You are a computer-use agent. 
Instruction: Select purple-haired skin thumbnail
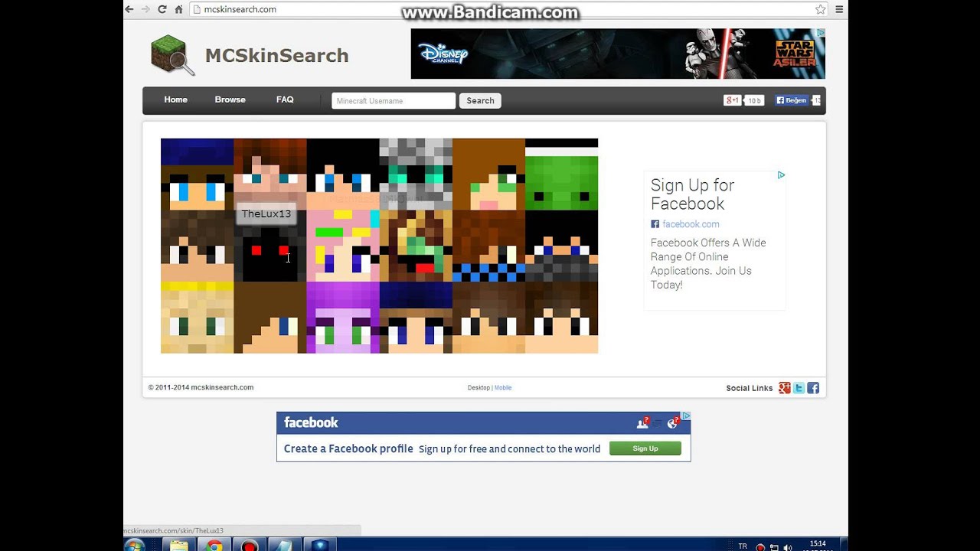click(342, 318)
